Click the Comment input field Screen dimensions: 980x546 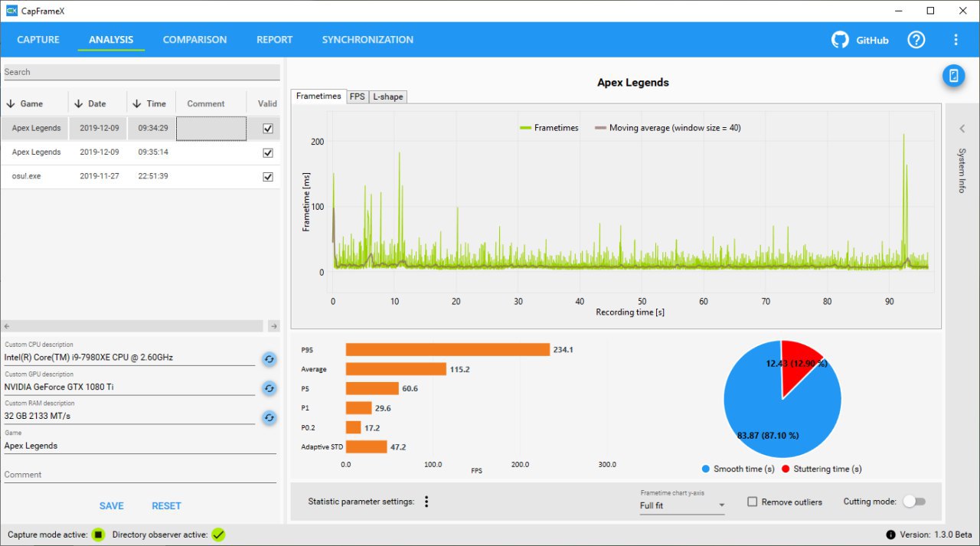[140, 475]
